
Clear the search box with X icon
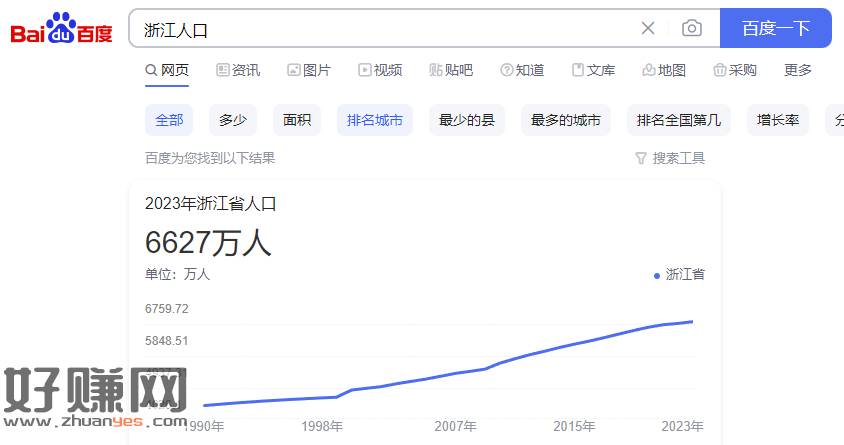(648, 28)
